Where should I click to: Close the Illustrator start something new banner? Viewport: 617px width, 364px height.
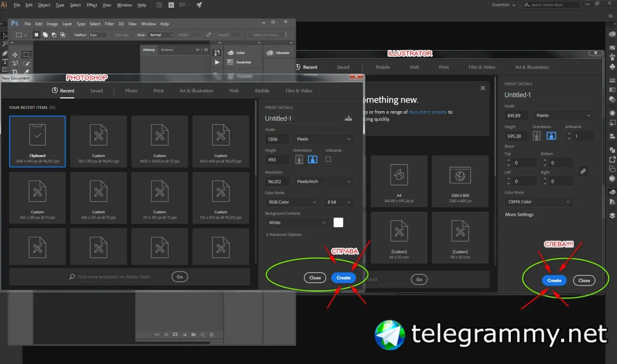tap(483, 88)
